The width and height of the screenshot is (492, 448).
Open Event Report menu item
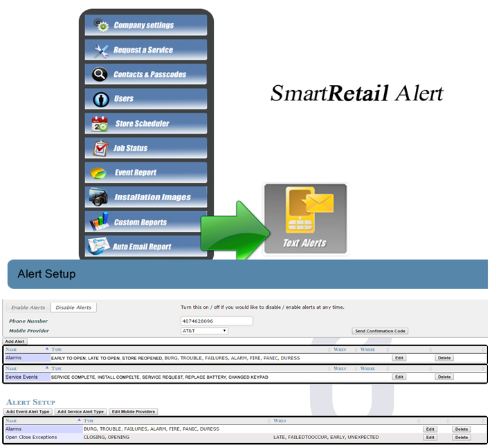point(145,172)
